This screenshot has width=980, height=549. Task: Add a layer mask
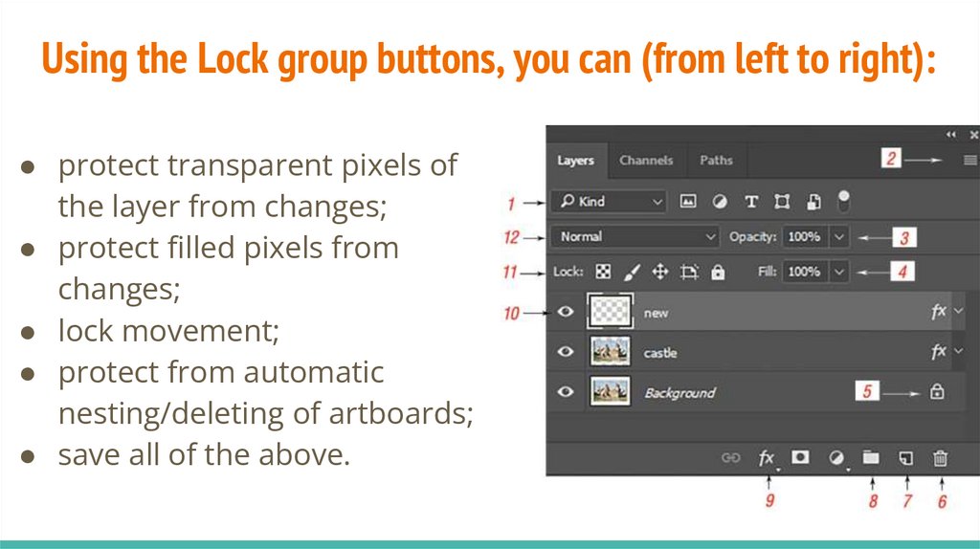(800, 457)
